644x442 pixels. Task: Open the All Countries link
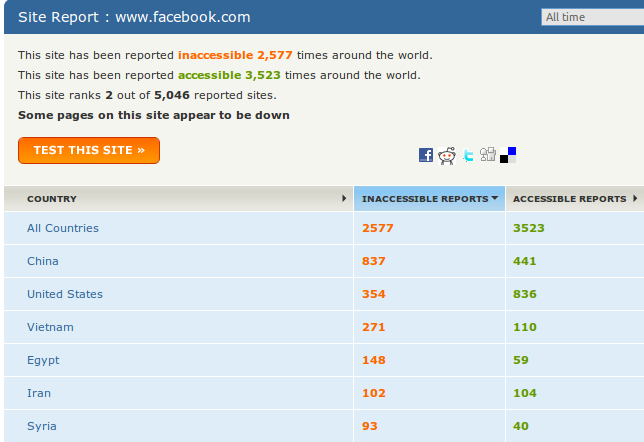click(63, 228)
